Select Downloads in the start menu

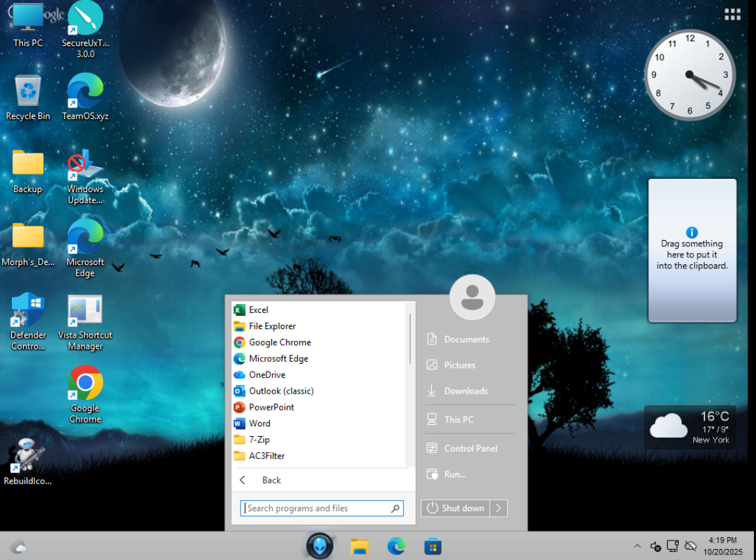[465, 391]
